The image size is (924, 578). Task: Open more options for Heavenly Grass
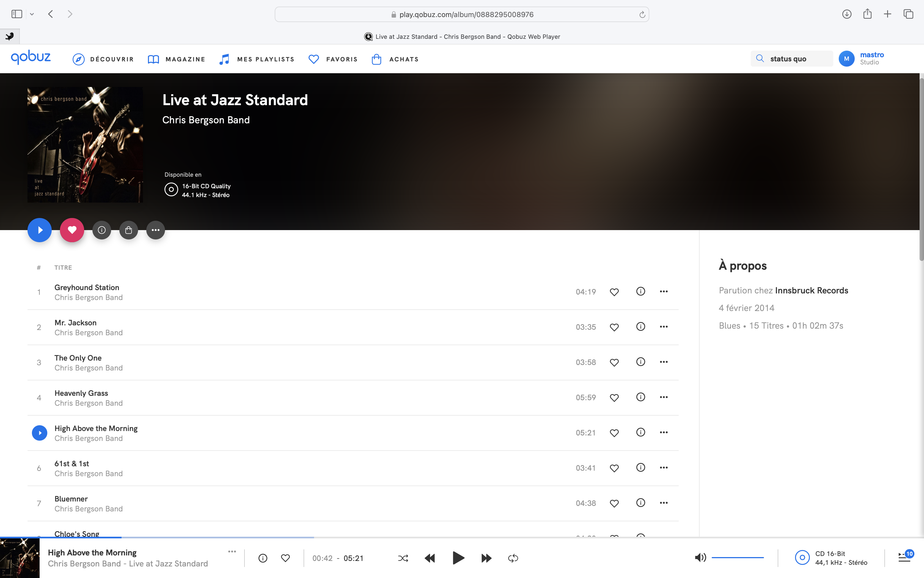(664, 397)
